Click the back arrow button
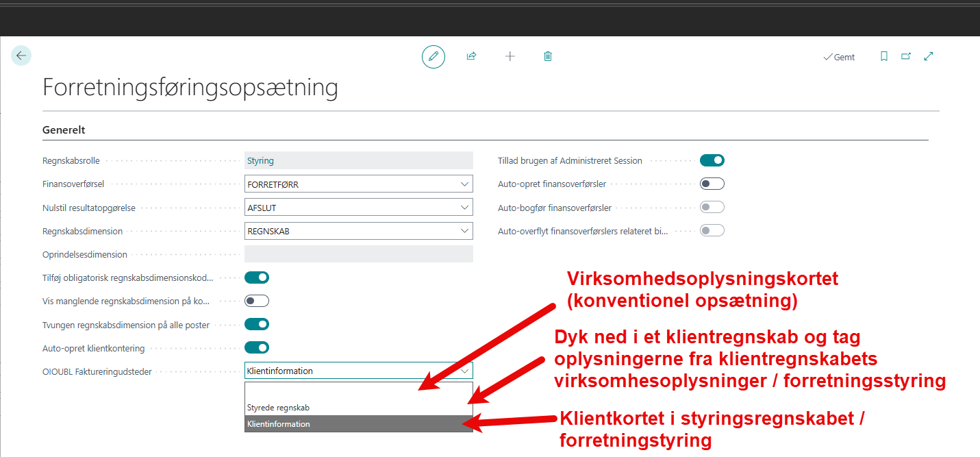 click(x=21, y=56)
